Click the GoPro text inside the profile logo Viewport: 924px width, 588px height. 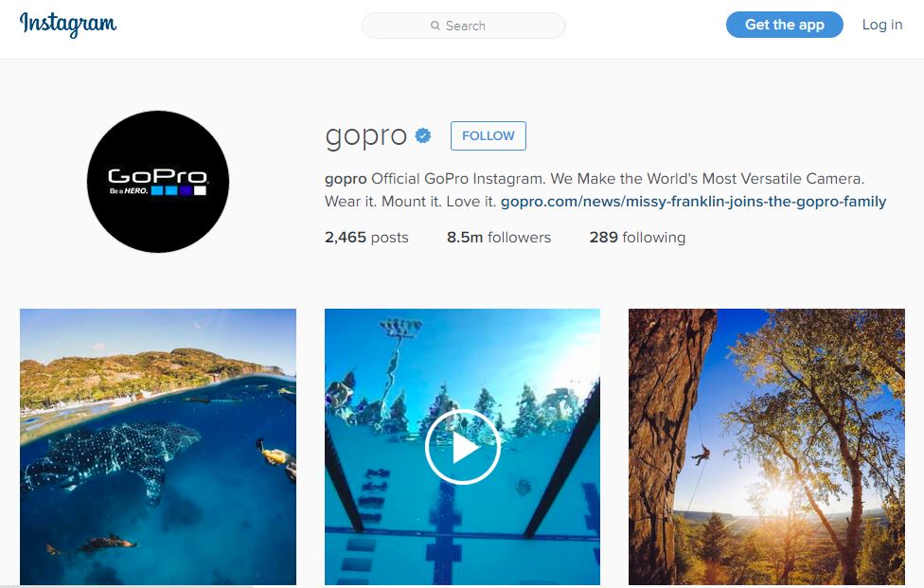(157, 175)
